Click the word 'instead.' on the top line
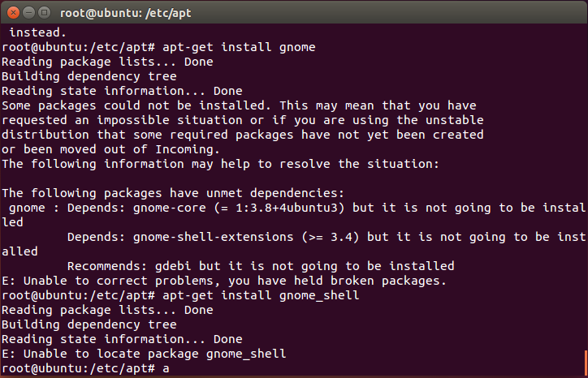The width and height of the screenshot is (588, 378). point(37,32)
